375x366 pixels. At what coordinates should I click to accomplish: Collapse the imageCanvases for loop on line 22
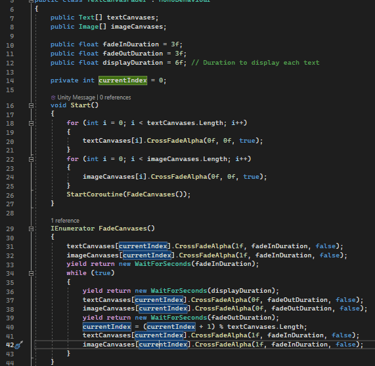31,159
